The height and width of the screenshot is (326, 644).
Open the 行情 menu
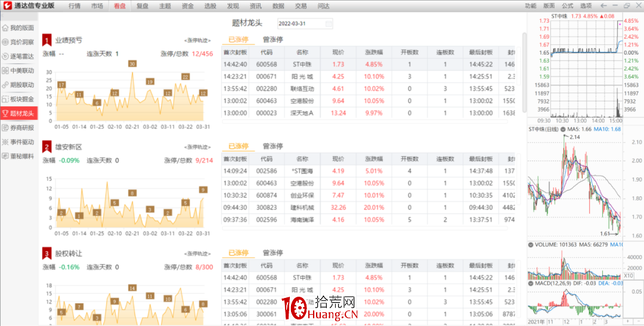tap(75, 6)
